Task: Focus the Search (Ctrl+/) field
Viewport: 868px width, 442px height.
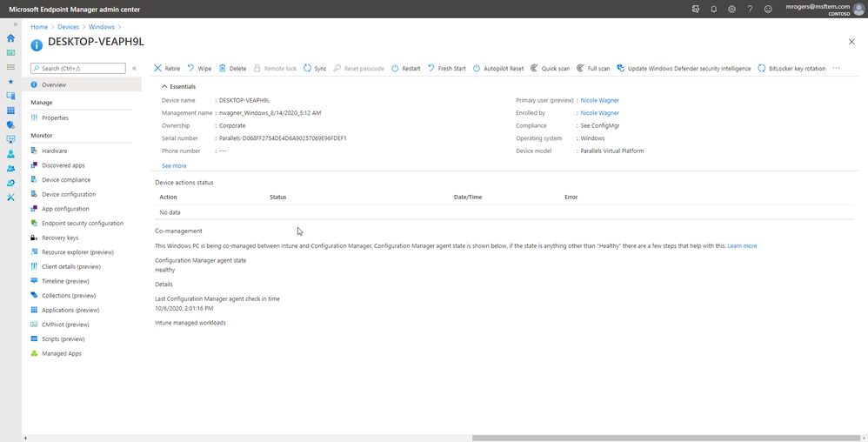Action: point(78,68)
